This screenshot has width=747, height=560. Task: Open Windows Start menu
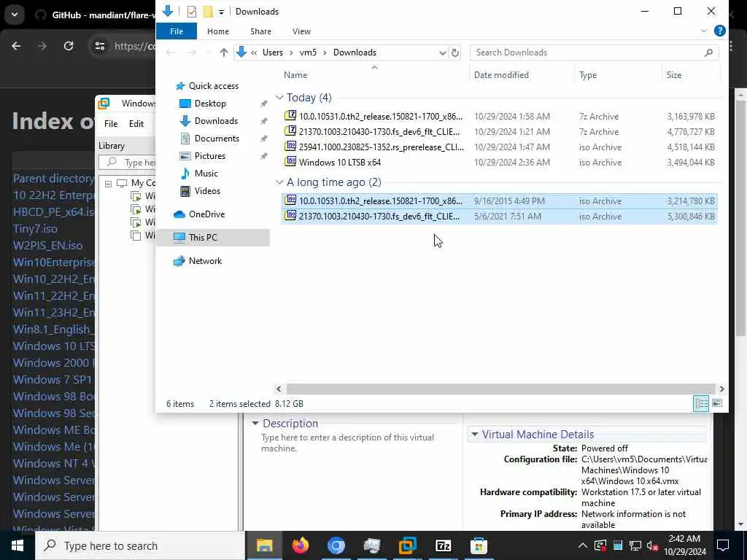(x=18, y=545)
